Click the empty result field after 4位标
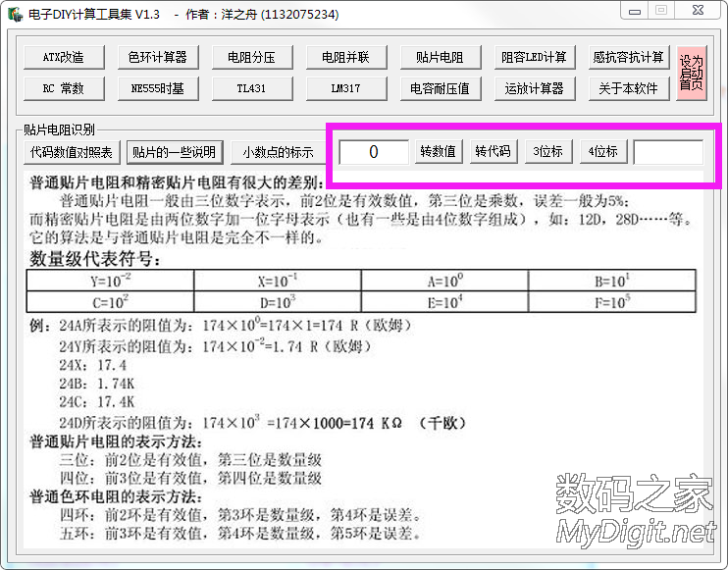This screenshot has width=728, height=570. (668, 152)
